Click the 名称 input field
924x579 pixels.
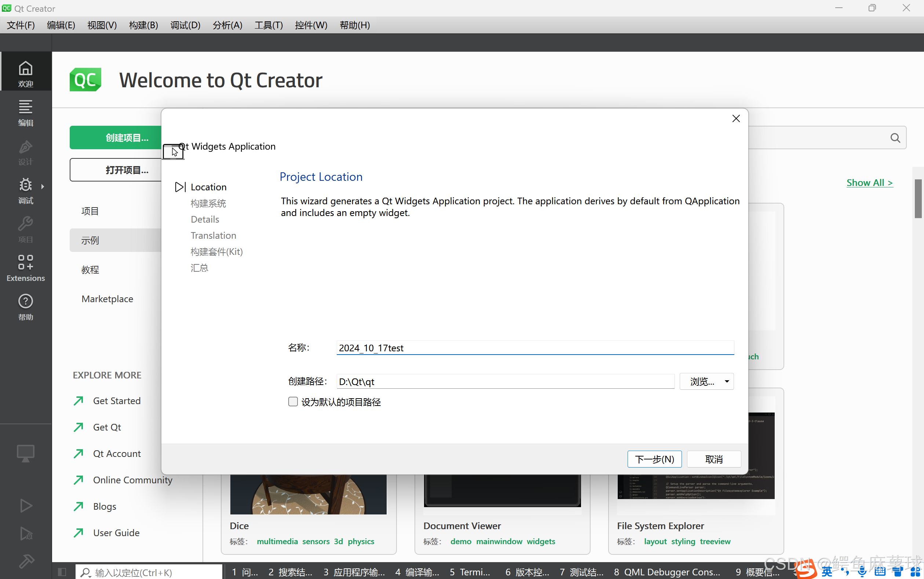534,348
